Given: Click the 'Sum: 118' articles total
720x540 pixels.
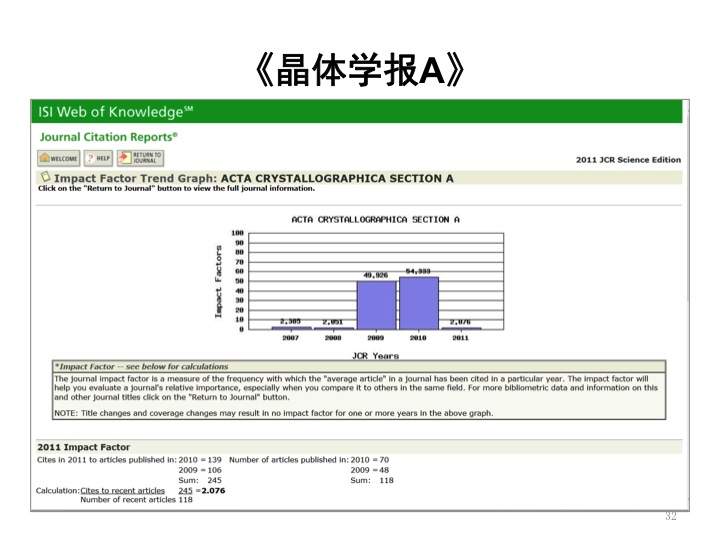Looking at the screenshot, I should click(372, 480).
